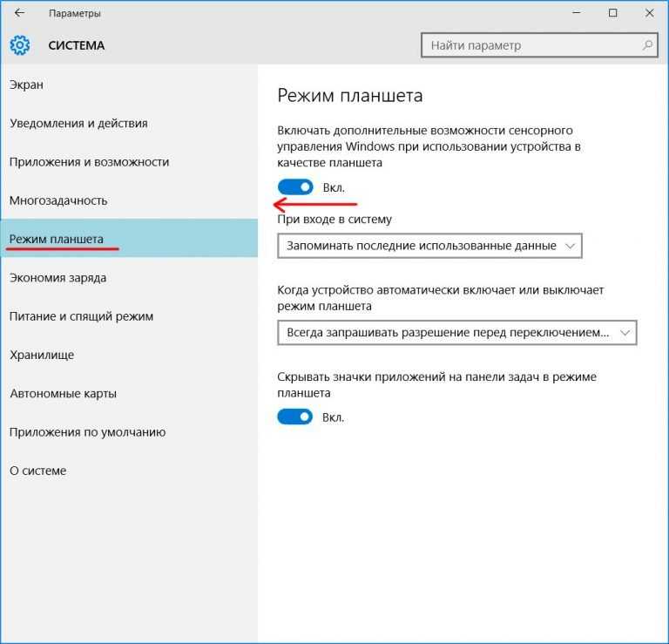Open the Экран section
This screenshot has width=669, height=644.
[x=129, y=85]
